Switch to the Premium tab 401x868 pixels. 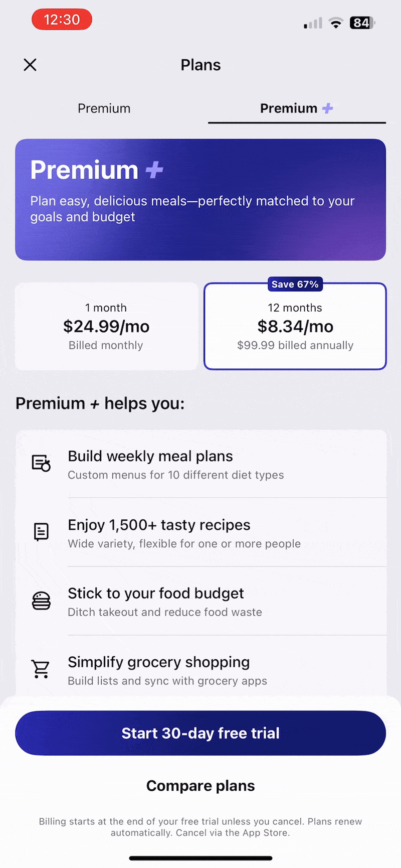point(104,108)
